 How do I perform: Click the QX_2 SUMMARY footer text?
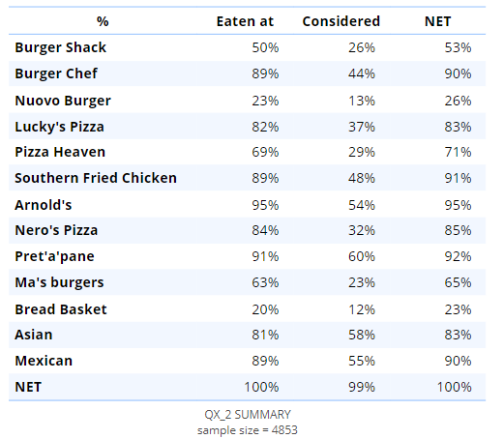(248, 415)
